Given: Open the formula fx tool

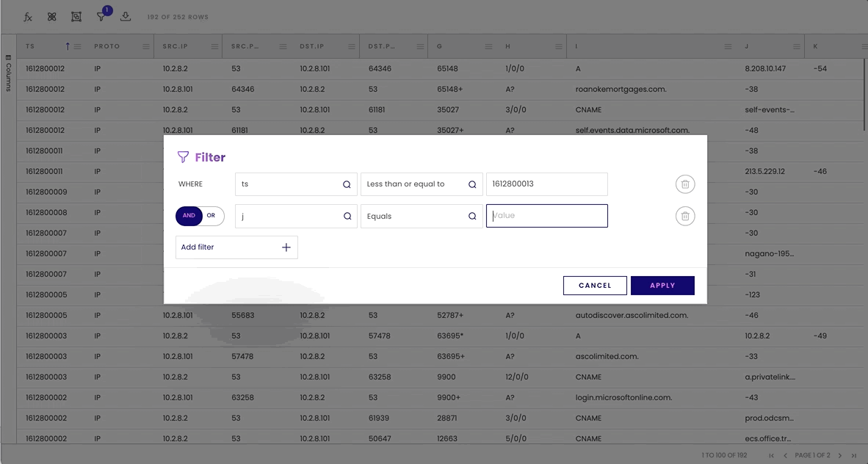Looking at the screenshot, I should point(28,17).
